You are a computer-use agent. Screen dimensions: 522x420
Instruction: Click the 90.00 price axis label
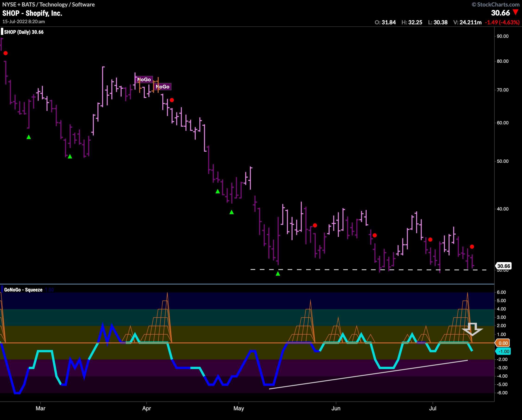click(502, 36)
